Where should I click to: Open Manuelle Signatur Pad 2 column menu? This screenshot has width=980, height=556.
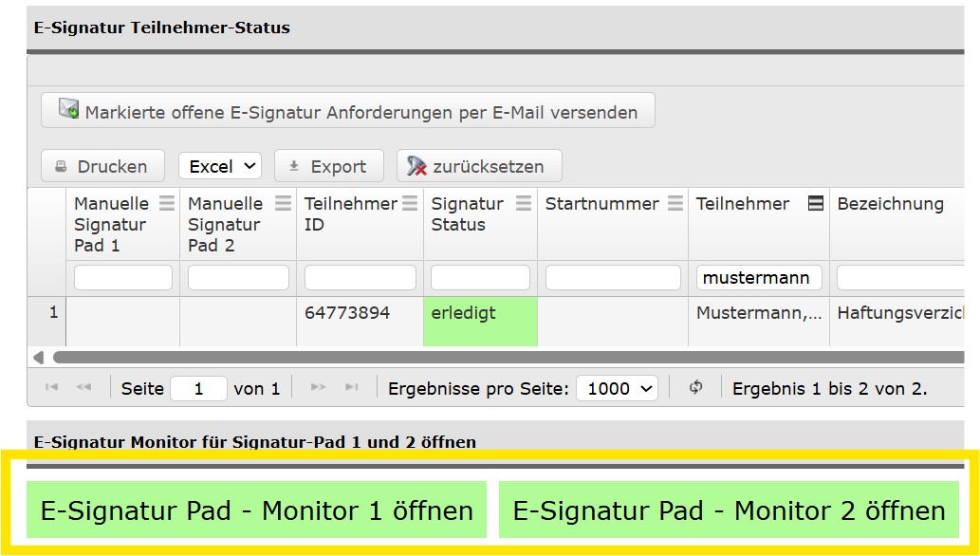click(283, 203)
